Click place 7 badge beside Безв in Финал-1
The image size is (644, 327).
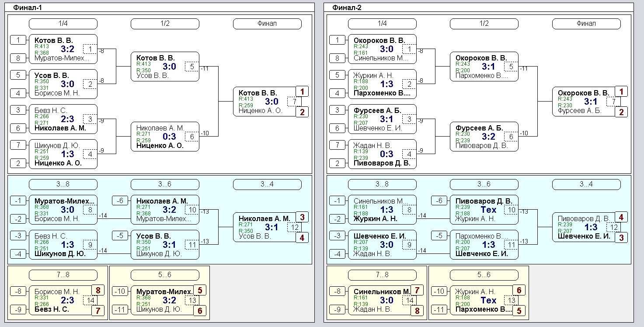tap(98, 311)
